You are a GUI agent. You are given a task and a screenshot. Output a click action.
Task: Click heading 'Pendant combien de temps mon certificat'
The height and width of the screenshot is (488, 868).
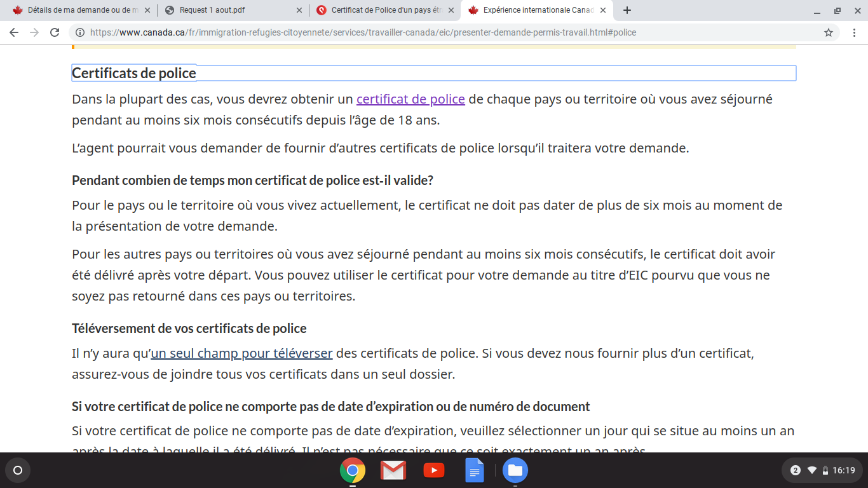[252, 180]
